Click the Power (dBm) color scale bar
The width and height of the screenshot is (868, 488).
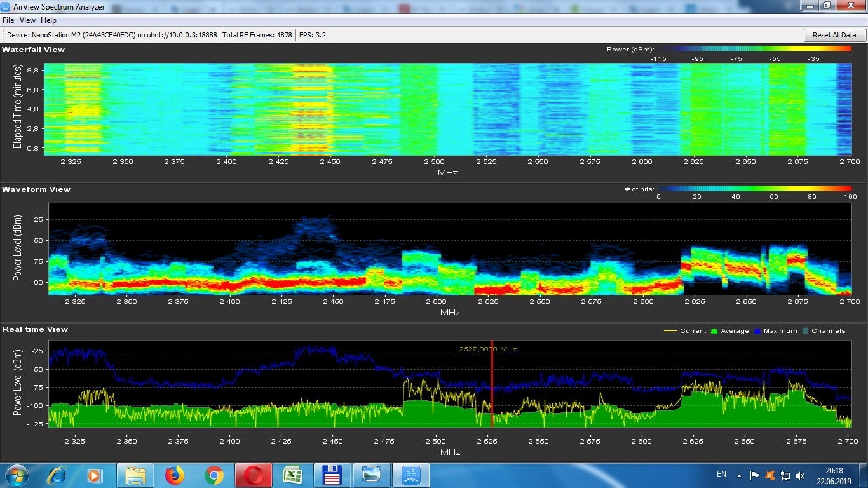coord(754,50)
